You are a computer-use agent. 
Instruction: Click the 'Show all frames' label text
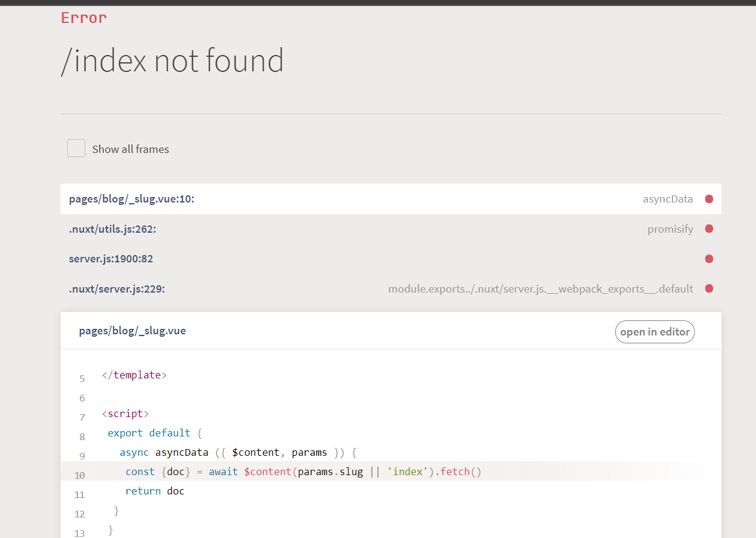click(131, 149)
